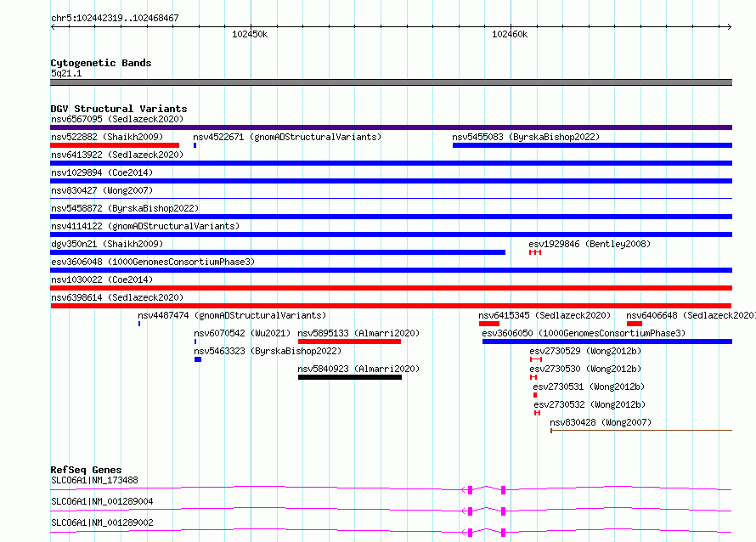Screen dimensions: 756x542
Task: Click the SLCO6A1|NM_001289002 transcript label
Action: (x=102, y=522)
